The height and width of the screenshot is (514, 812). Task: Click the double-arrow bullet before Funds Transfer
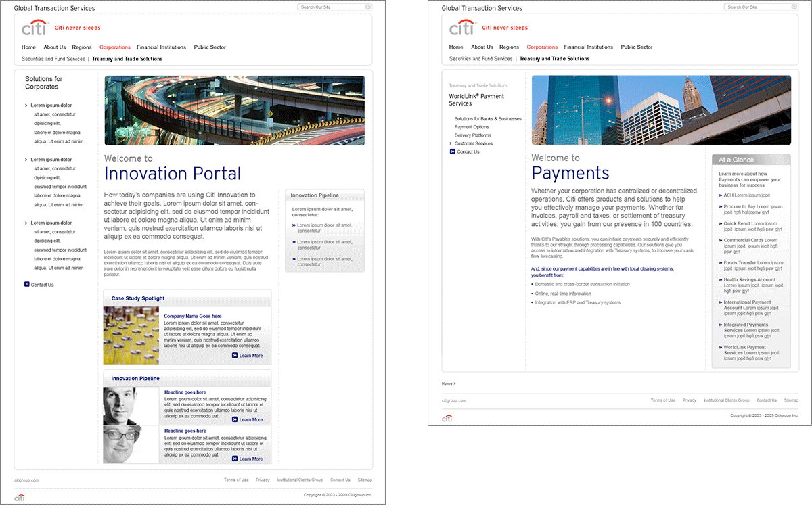[721, 263]
